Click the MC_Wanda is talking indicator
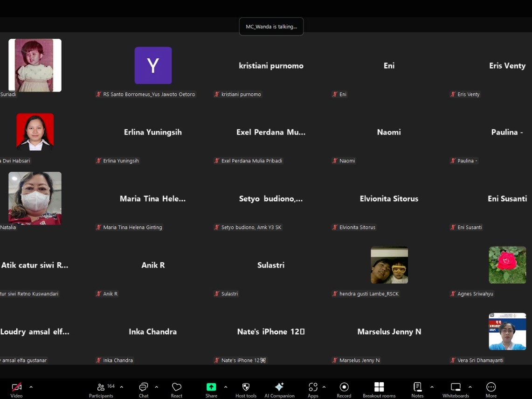This screenshot has height=399, width=532. pyautogui.click(x=271, y=27)
